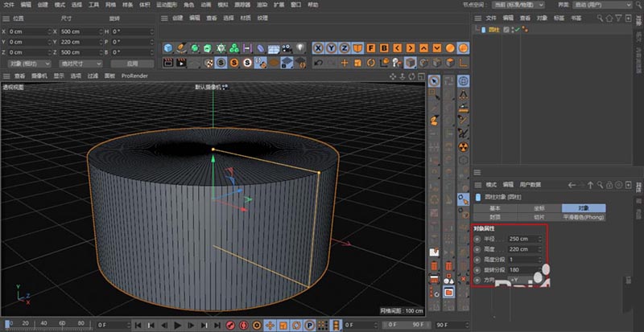Click the play button on the timeline
Image resolution: width=644 pixels, height=332 pixels.
pos(178,325)
